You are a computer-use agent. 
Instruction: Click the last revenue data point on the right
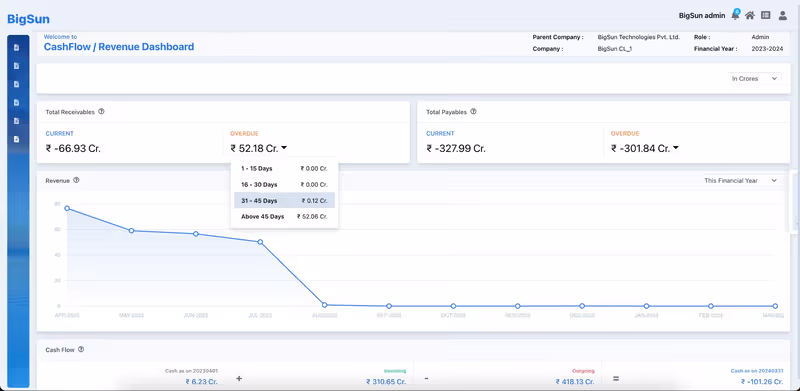pyautogui.click(x=775, y=306)
